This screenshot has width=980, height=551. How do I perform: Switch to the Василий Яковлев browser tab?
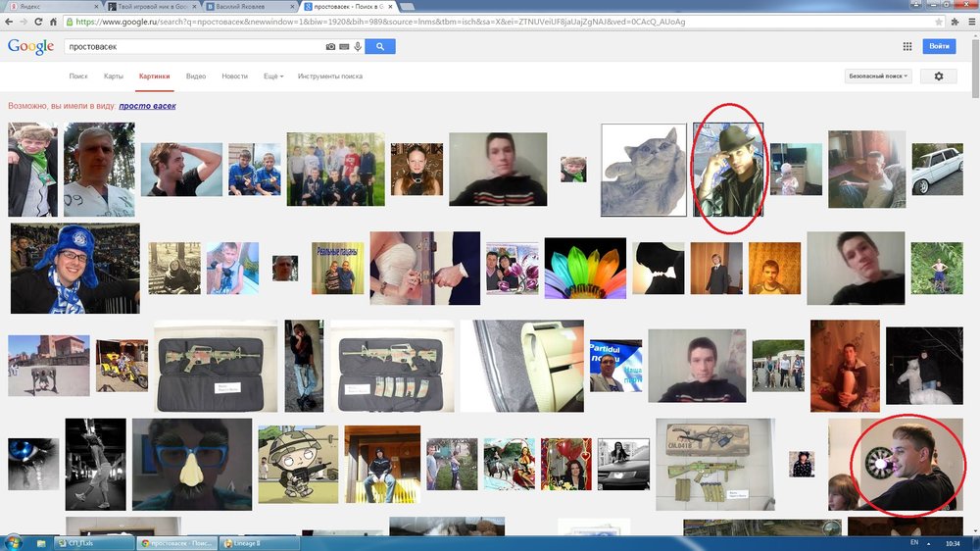click(x=245, y=6)
